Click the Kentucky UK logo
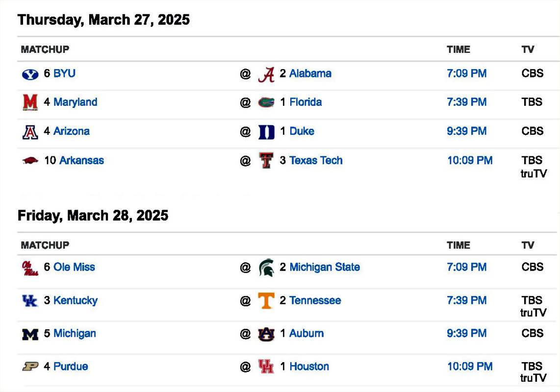 point(30,300)
